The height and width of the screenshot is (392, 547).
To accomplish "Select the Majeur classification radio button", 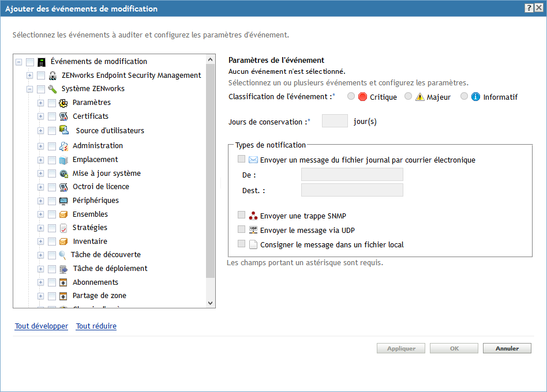I will [x=408, y=96].
